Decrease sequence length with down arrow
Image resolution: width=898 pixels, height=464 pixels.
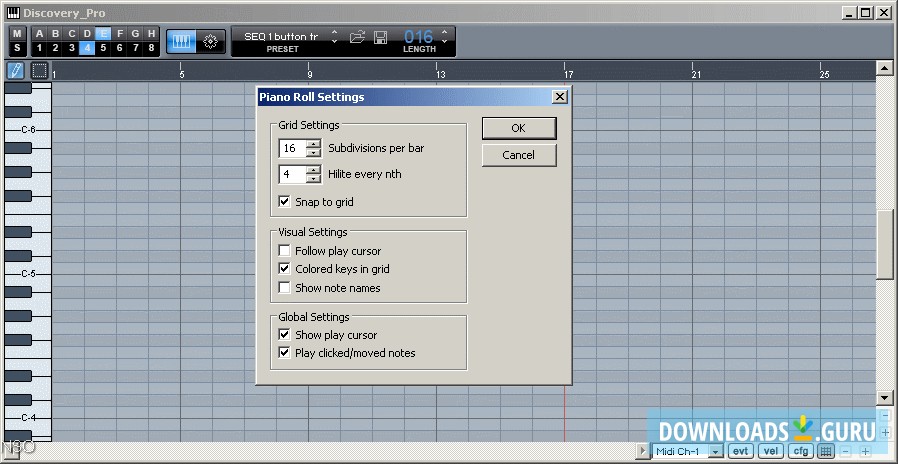pyautogui.click(x=444, y=41)
